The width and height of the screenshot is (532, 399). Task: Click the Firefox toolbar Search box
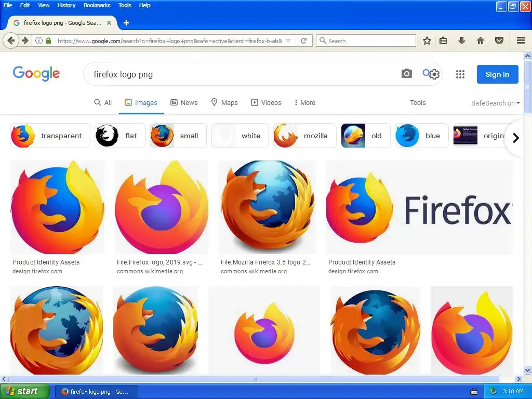(x=366, y=41)
